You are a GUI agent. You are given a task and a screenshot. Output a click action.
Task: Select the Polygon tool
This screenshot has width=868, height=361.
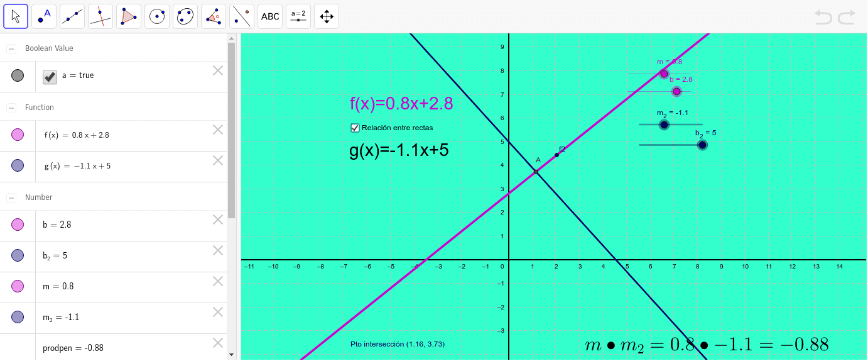[x=129, y=16]
